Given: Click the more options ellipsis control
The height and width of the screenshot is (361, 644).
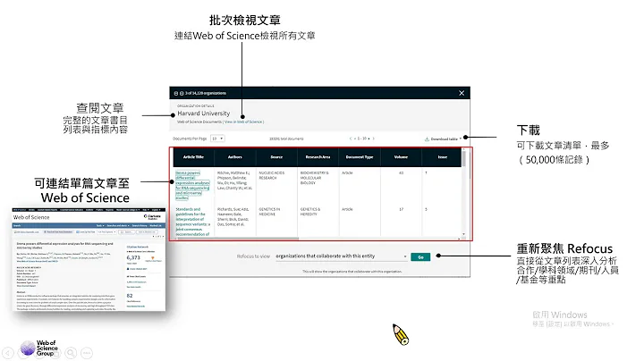Looking at the screenshot, I should point(86,353).
